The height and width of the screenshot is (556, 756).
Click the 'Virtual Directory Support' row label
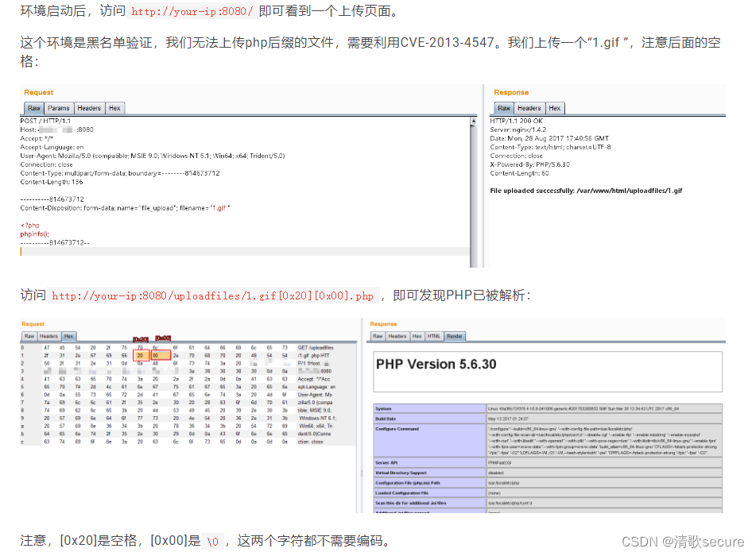(401, 473)
